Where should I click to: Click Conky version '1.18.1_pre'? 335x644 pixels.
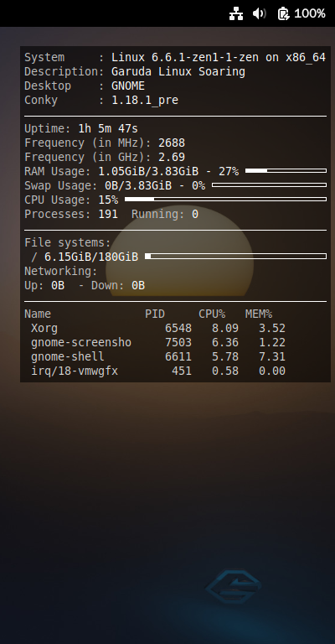(145, 101)
